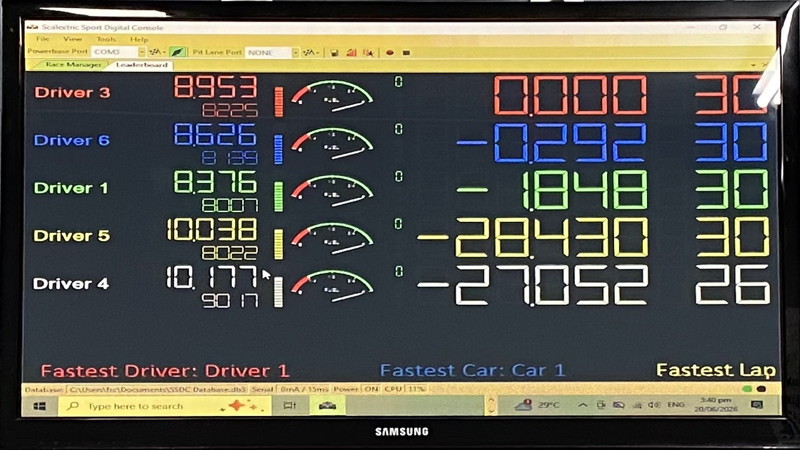Click the green status light in status bar
This screenshot has height=450, width=800.
click(747, 389)
